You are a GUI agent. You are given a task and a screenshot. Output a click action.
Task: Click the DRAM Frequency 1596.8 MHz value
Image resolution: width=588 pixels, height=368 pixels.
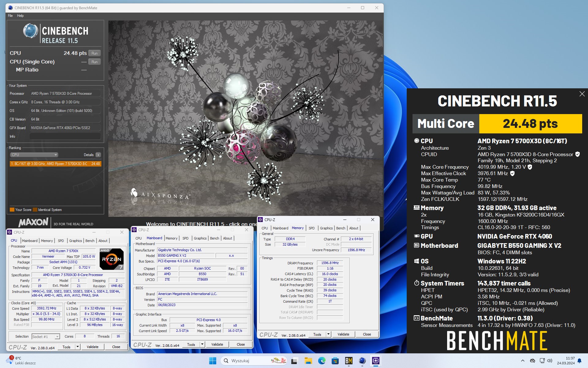click(330, 263)
